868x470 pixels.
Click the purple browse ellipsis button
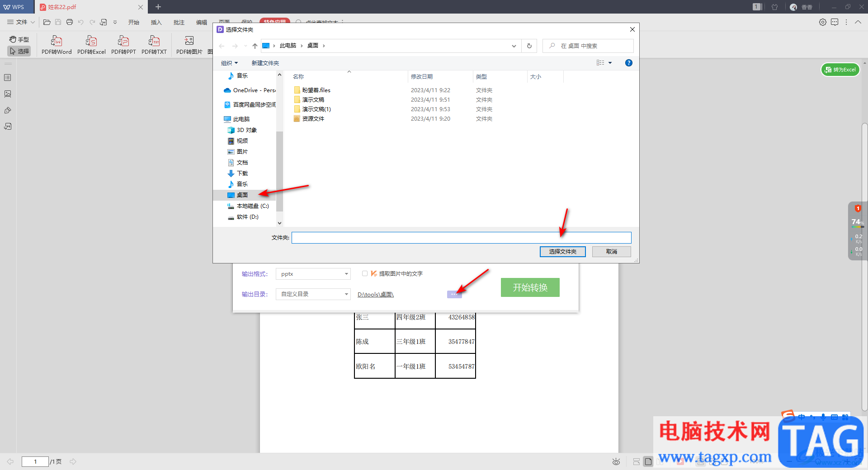(453, 294)
